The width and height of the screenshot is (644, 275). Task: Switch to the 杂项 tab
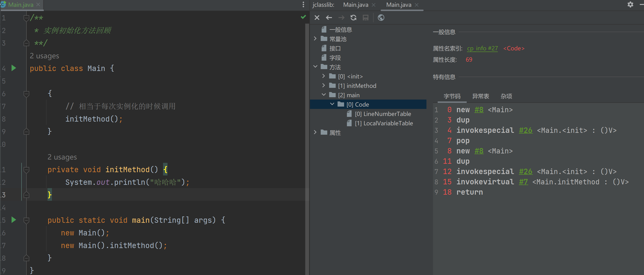(506, 96)
